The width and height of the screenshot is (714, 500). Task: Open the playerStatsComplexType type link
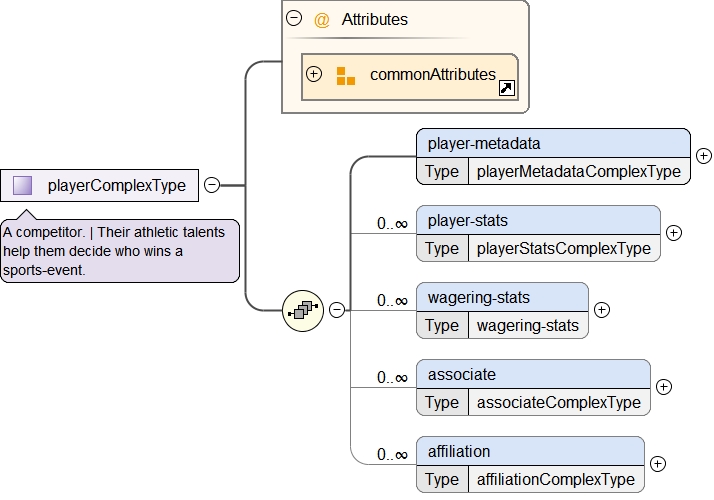(563, 248)
